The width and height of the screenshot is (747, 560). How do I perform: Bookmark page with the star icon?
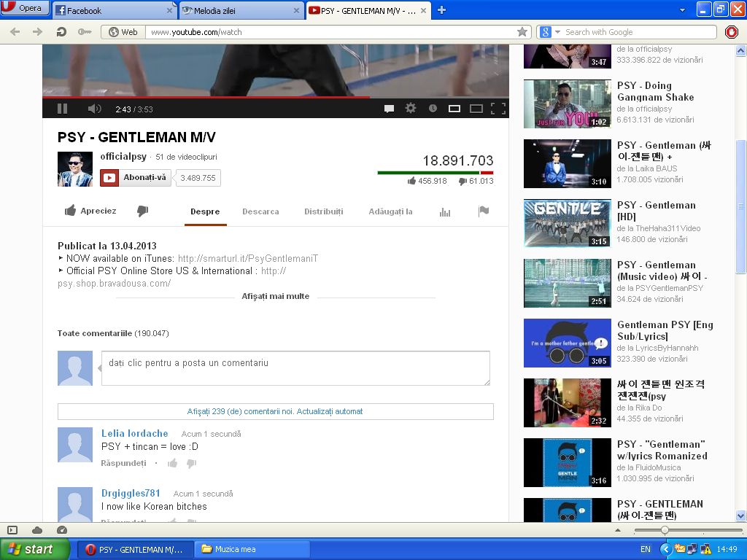click(522, 32)
